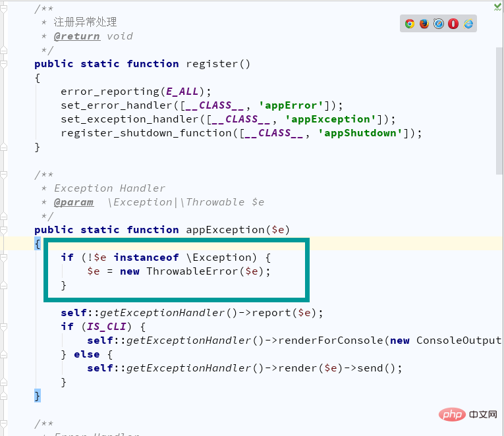Click the instanceof keyword
Screen dimensions: 504x436
pos(146,258)
